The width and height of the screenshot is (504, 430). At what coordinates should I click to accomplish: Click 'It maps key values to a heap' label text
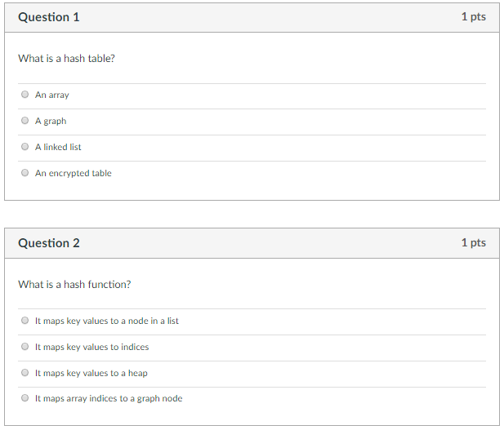point(91,373)
